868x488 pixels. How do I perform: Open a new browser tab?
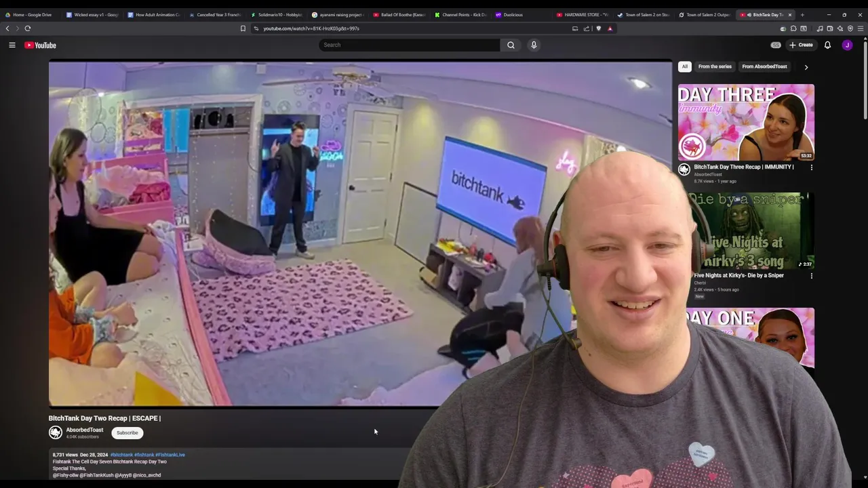point(802,14)
